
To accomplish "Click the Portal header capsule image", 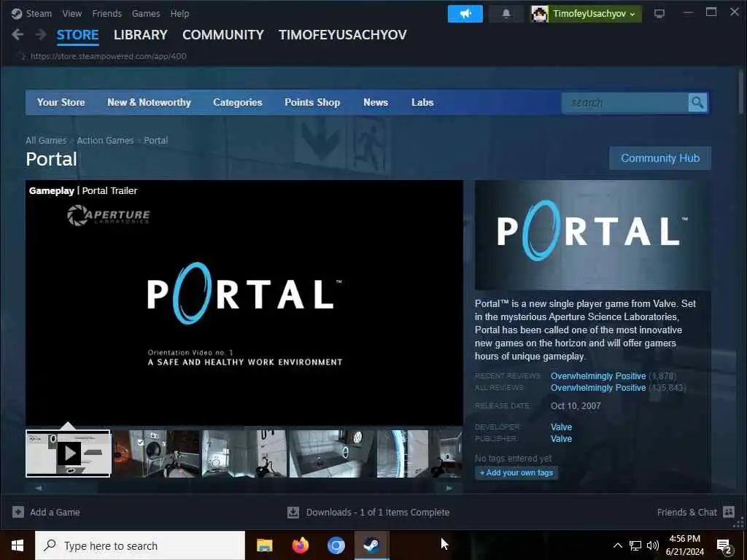I will pos(592,235).
